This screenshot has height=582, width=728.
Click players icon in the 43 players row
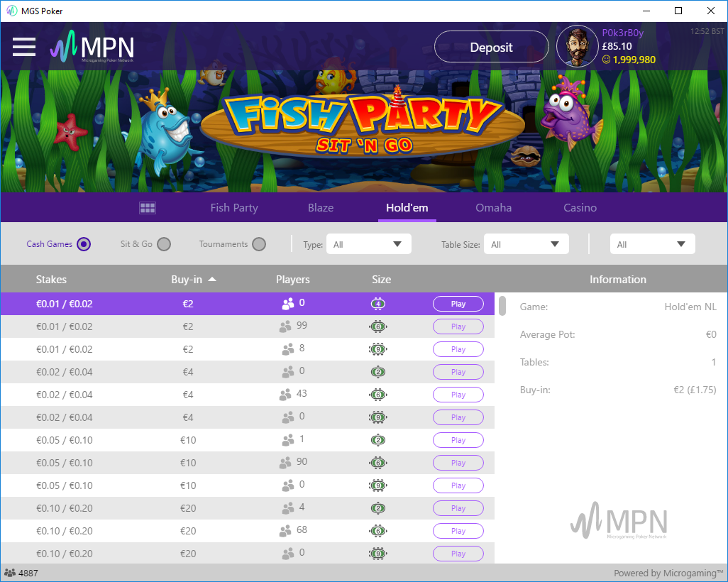click(285, 395)
